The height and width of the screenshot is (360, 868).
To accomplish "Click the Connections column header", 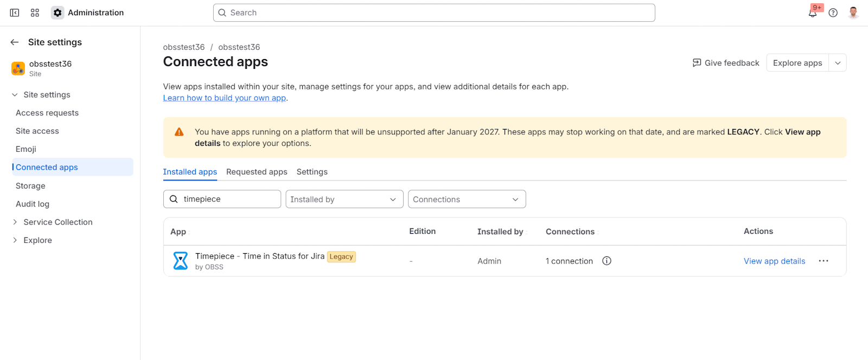I will [570, 232].
